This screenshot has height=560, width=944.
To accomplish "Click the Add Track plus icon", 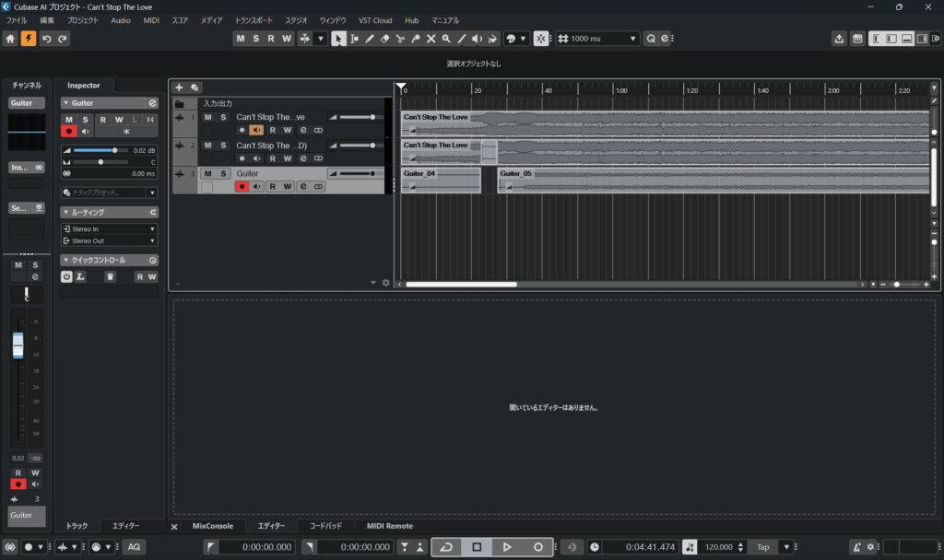I will click(179, 87).
